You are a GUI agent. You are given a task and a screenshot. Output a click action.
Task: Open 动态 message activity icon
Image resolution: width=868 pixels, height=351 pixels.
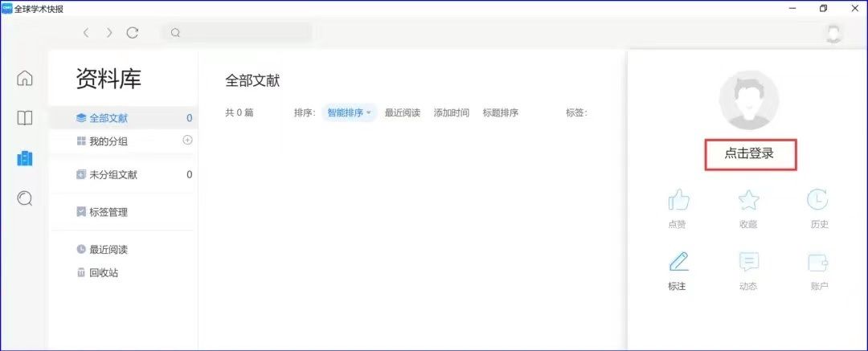(x=748, y=263)
